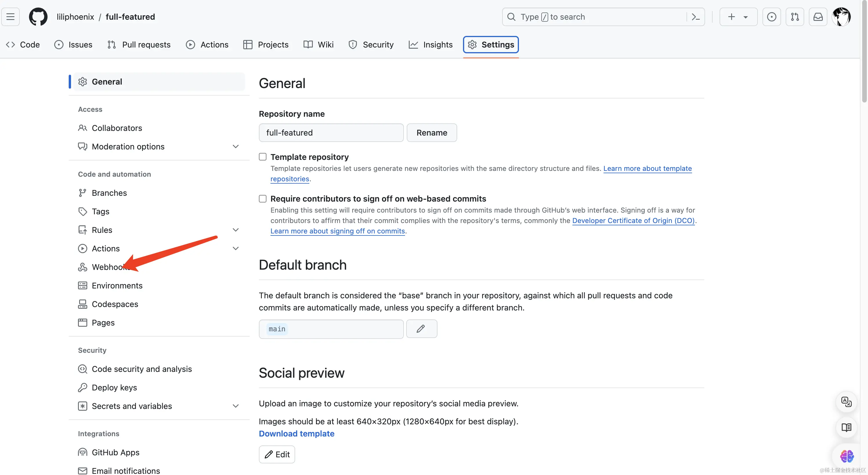Viewport: 868px width, 475px height.
Task: Open Learn more about template repositories link
Action: click(x=647, y=168)
